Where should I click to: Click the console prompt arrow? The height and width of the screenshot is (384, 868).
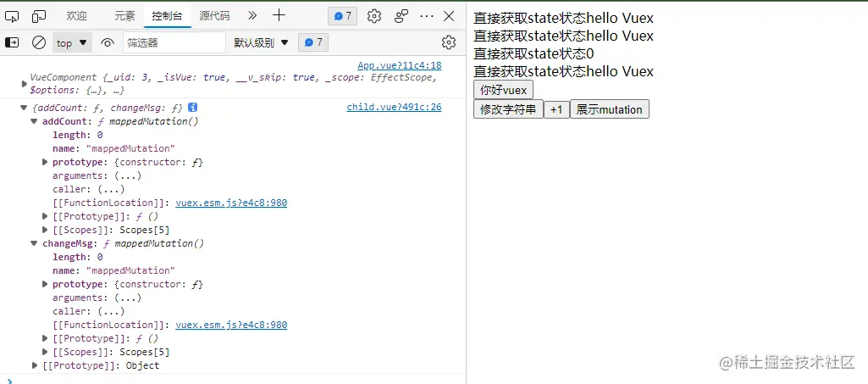point(10,380)
